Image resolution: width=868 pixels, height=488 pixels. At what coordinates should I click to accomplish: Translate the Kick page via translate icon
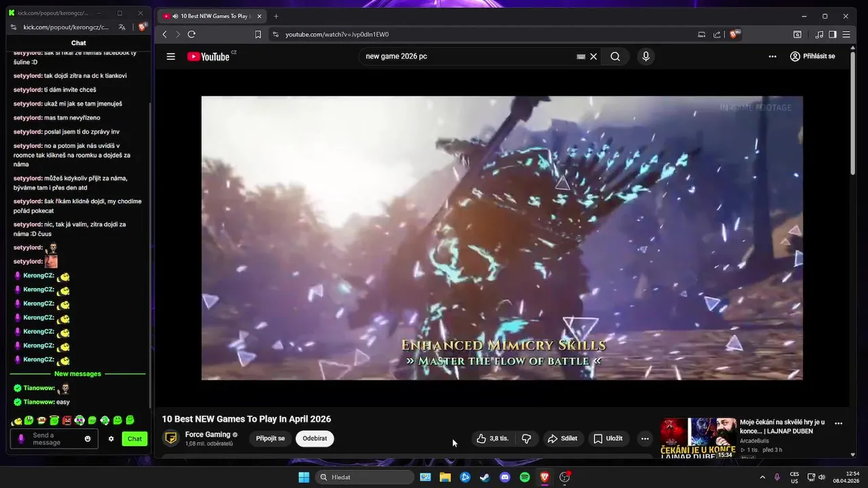[122, 27]
